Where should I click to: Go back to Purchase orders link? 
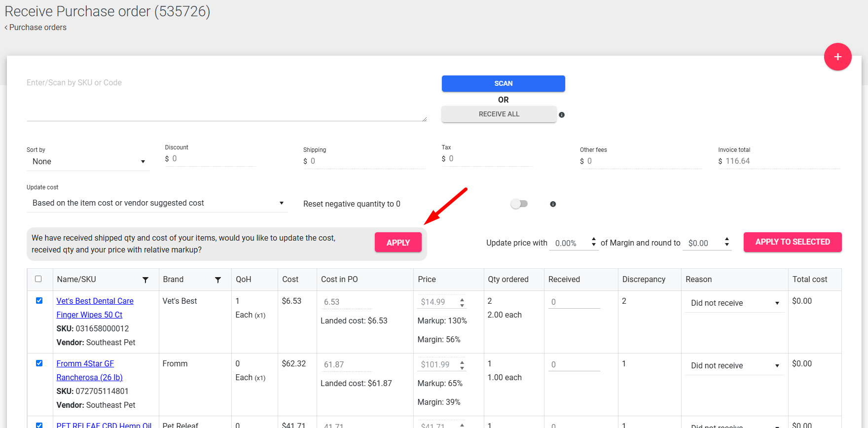(38, 28)
